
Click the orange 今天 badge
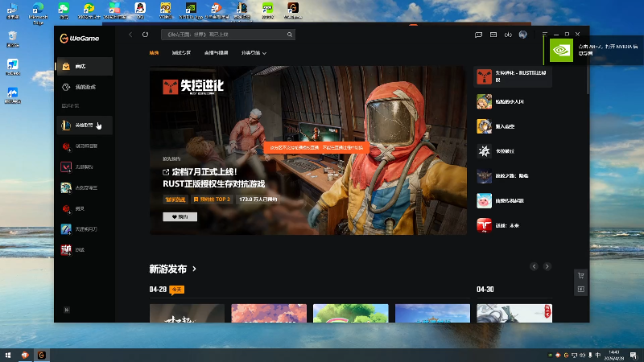[176, 290]
